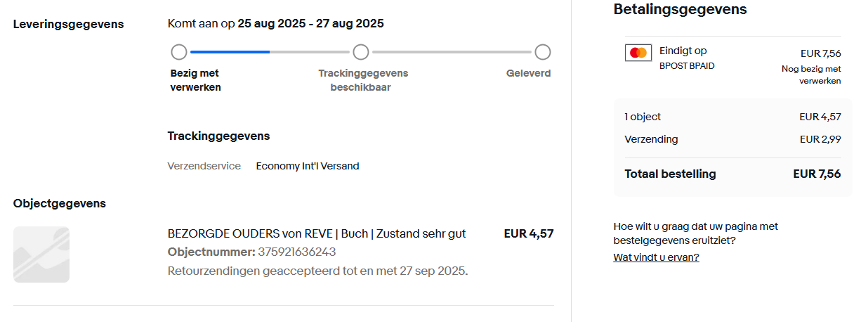This screenshot has height=322, width=868.
Task: Click the 'Verzending EUR 2,99' row
Action: point(732,139)
